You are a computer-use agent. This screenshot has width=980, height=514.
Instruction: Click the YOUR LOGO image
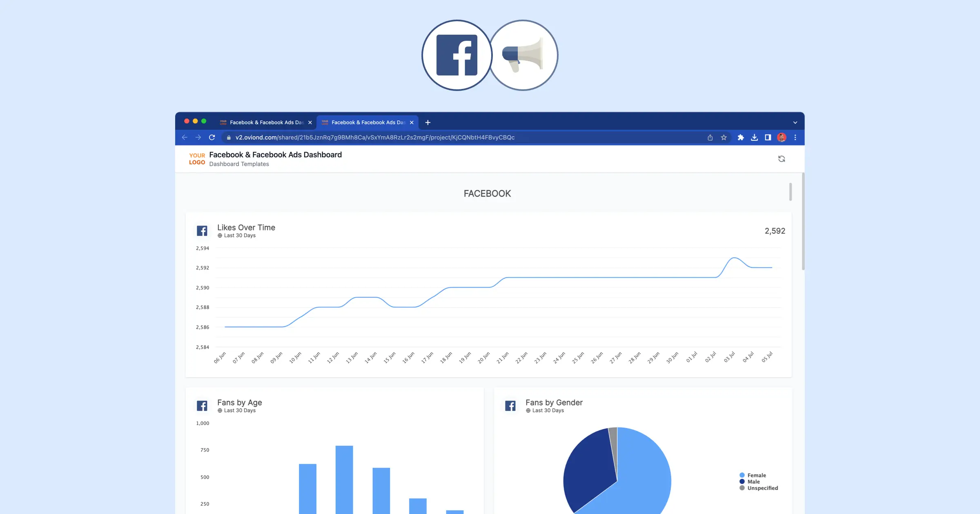[197, 159]
